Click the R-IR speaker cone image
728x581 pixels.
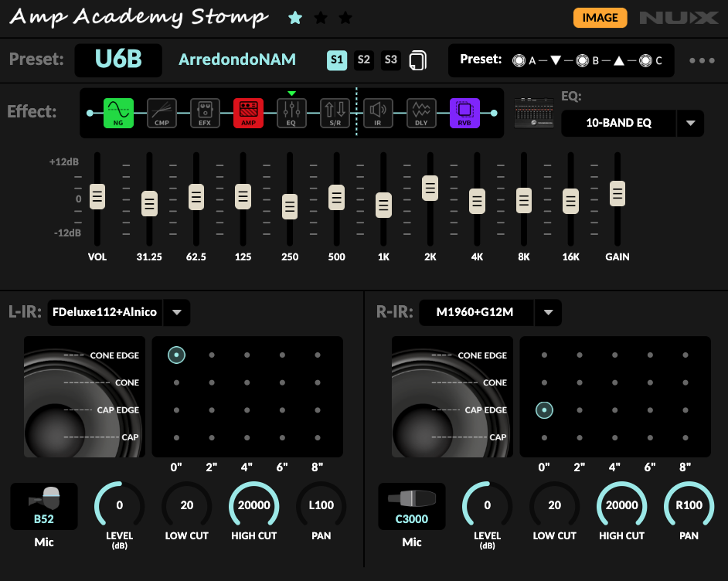pyautogui.click(x=452, y=397)
